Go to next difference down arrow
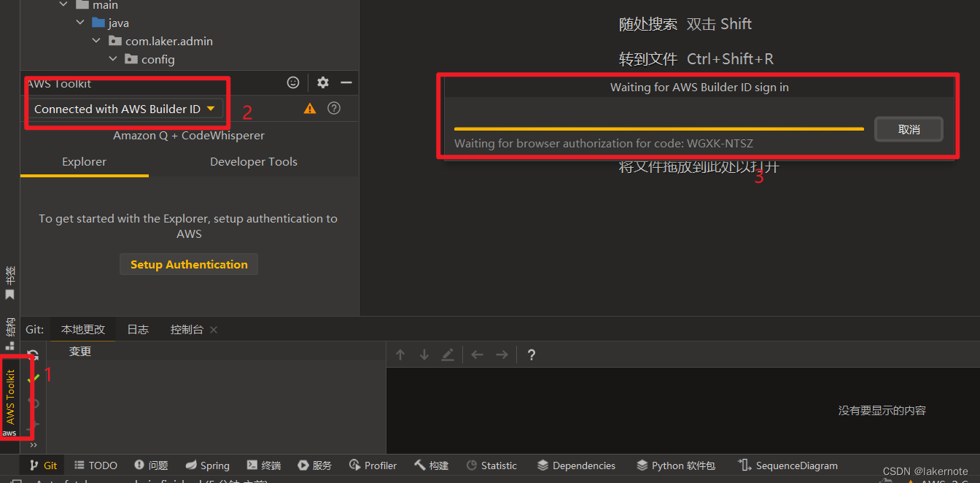The image size is (980, 483). click(x=424, y=355)
